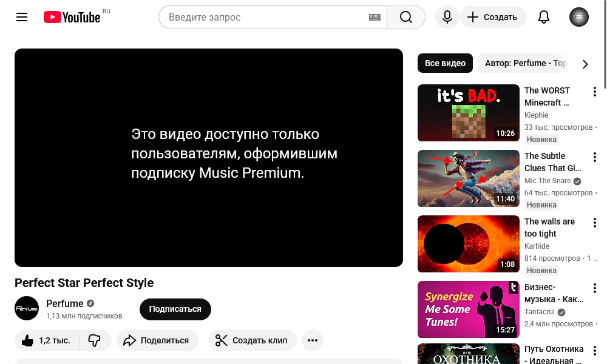Open Perfume channel avatar
The height and width of the screenshot is (364, 607).
click(x=27, y=308)
